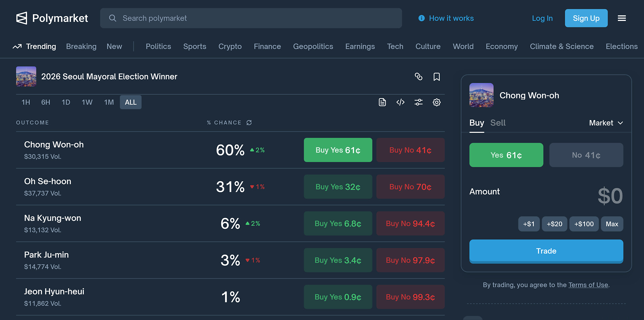Screen dimensions: 644x320
Task: Click the search magnifier icon
Action: pos(113,18)
